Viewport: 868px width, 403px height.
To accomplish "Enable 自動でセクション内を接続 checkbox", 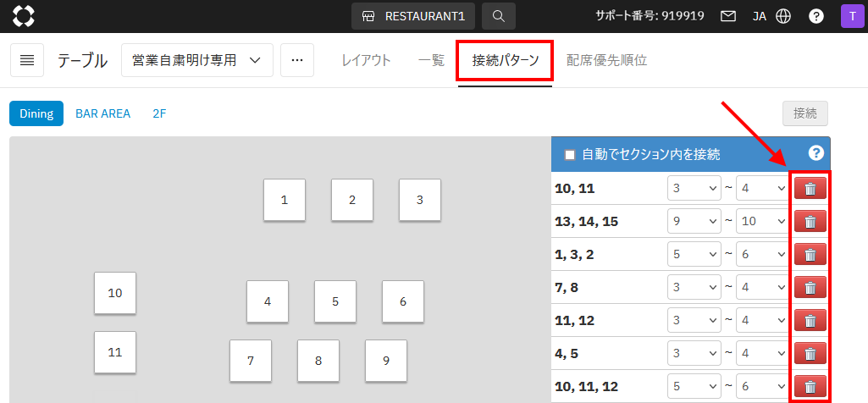I will point(568,154).
